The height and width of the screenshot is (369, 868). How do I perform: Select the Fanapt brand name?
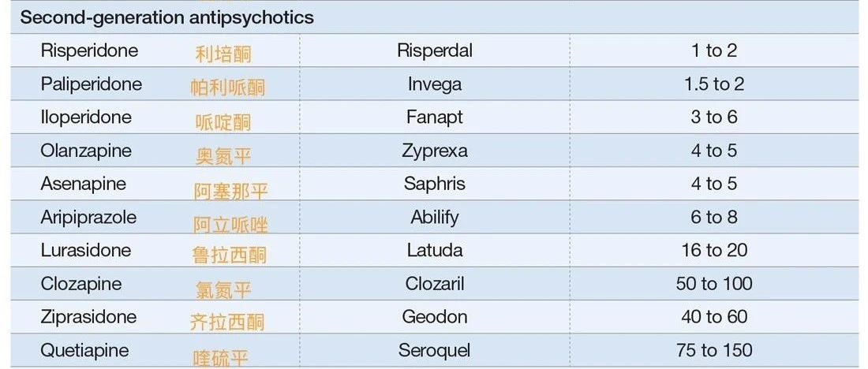[435, 117]
